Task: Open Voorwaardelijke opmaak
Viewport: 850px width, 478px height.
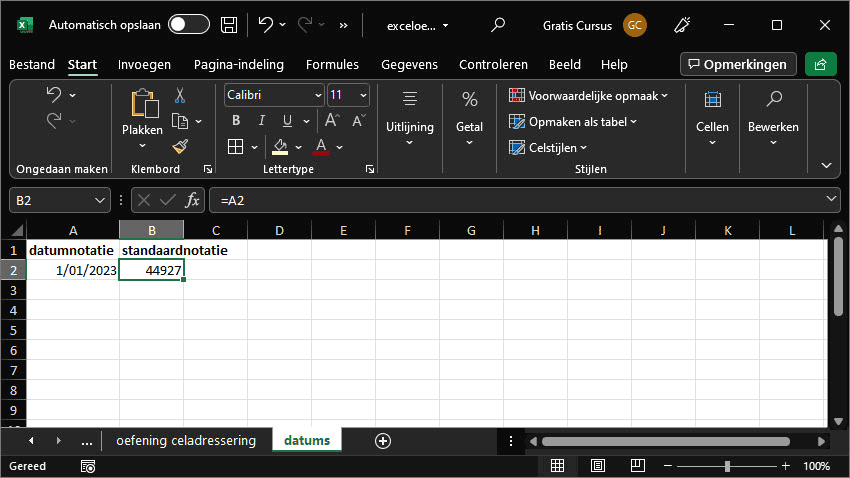Action: [x=588, y=96]
